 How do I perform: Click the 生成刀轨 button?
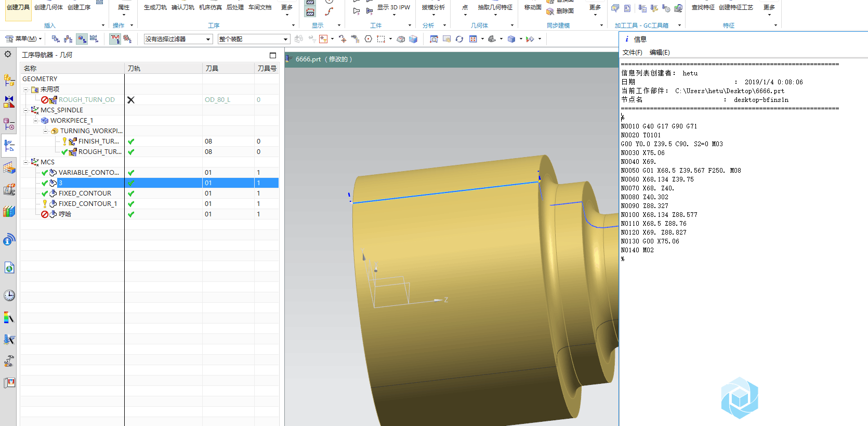click(155, 7)
